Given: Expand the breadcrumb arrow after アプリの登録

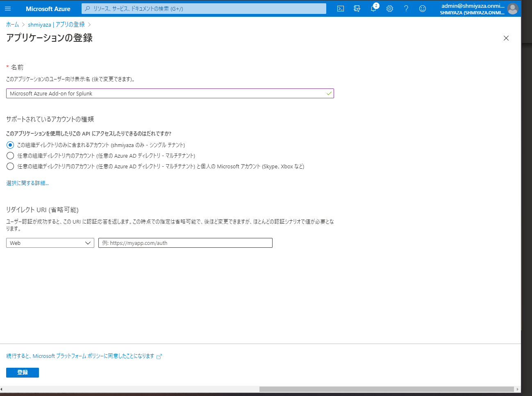Looking at the screenshot, I should coord(90,25).
